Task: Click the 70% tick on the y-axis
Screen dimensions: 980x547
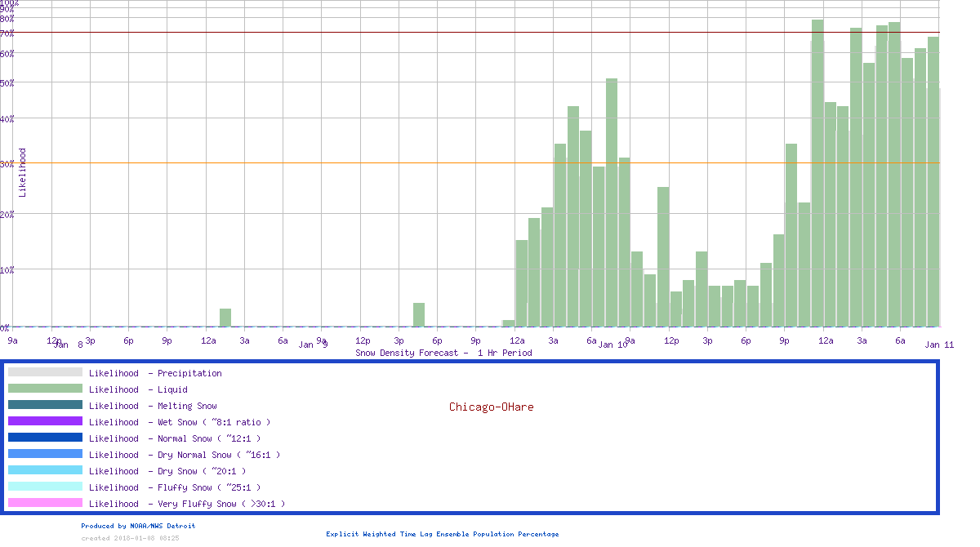Action: tap(7, 33)
